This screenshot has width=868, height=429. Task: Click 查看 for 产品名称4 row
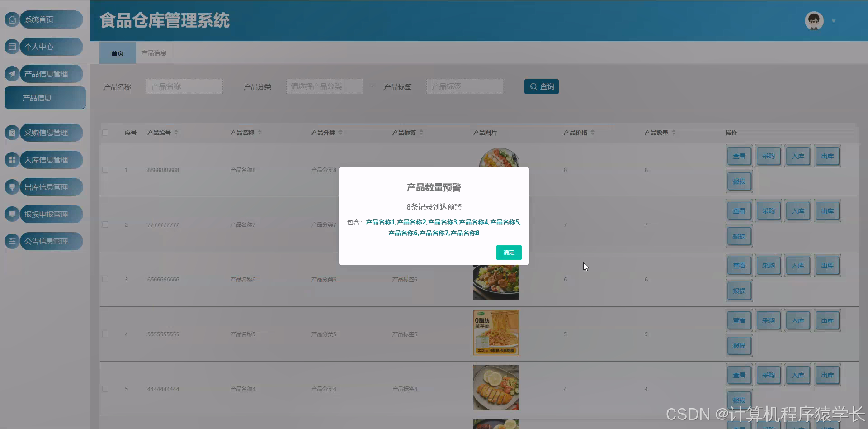739,375
